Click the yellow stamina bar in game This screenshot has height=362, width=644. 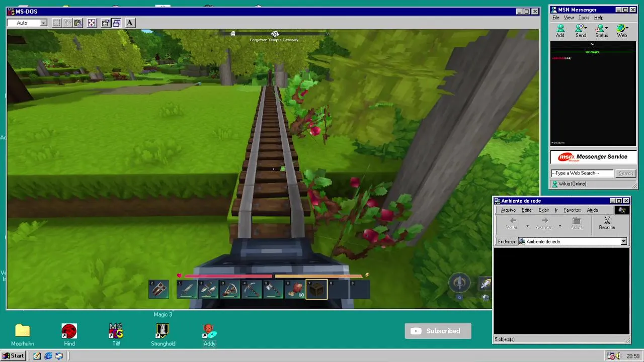[x=318, y=276]
